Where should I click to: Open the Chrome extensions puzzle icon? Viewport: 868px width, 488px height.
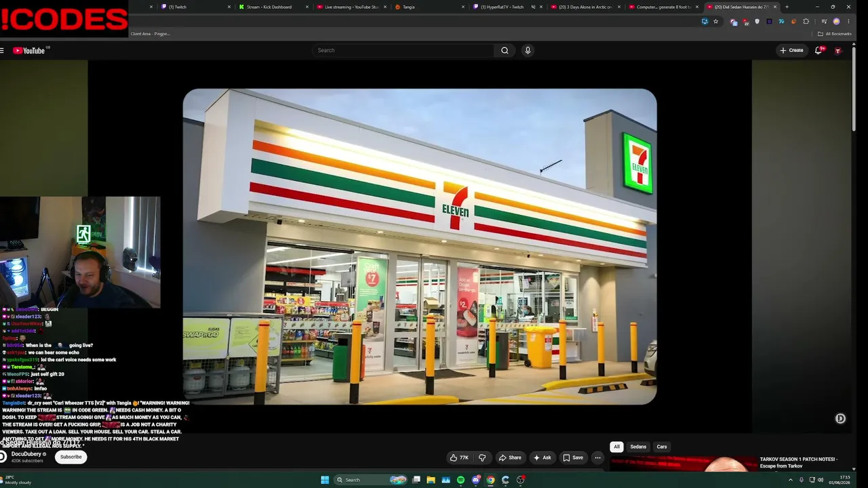tap(806, 22)
